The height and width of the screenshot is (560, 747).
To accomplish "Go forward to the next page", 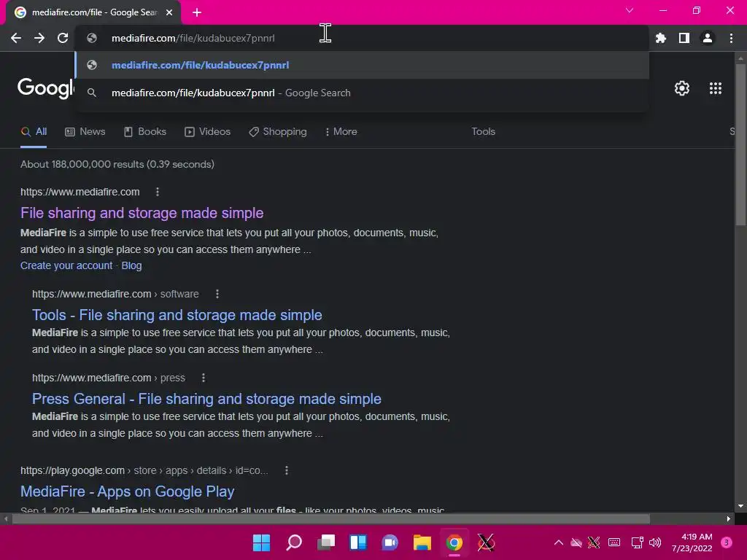I will coord(39,38).
